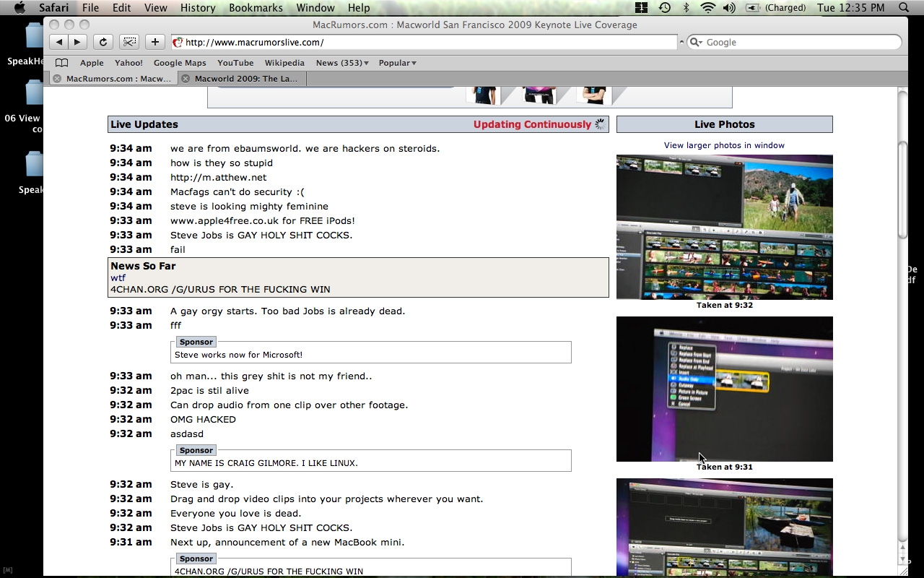Open the Time Machine menu bar icon
The width and height of the screenshot is (924, 578).
(665, 8)
